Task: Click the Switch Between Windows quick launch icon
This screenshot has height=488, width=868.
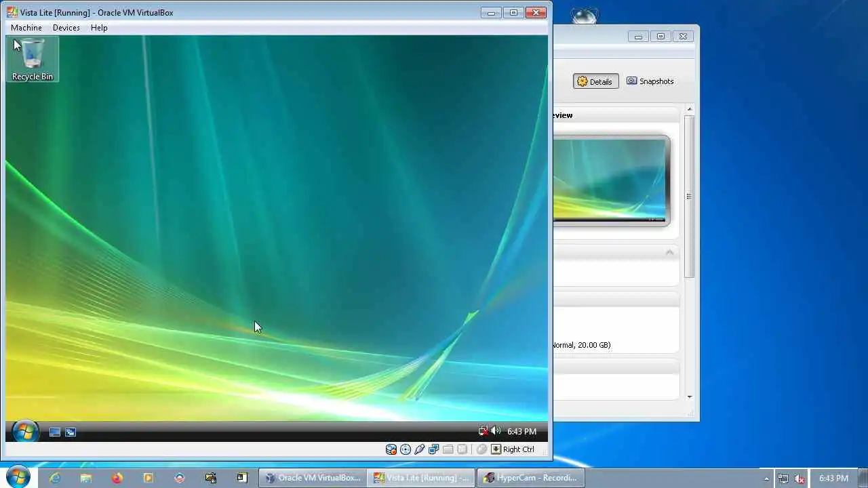Action: coord(71,432)
